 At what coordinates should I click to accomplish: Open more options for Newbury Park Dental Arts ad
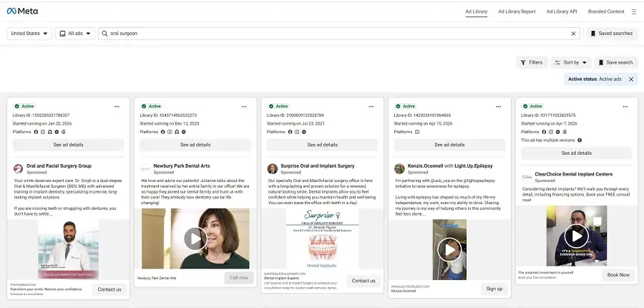tap(244, 107)
